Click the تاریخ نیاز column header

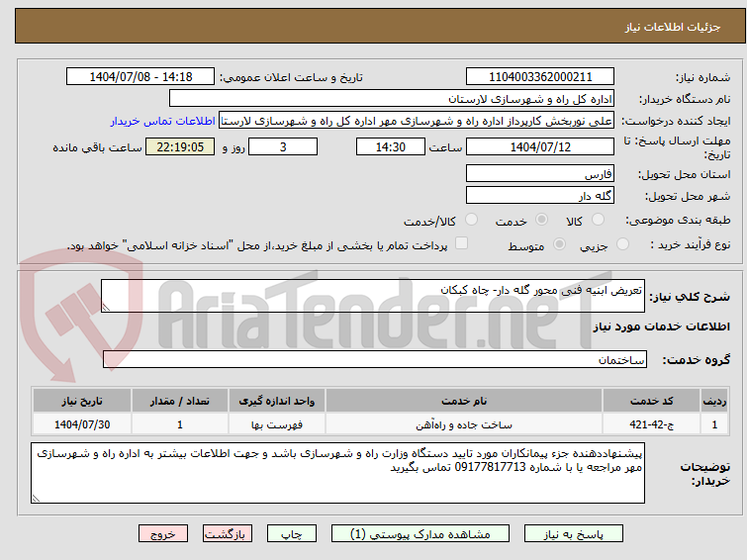click(82, 401)
